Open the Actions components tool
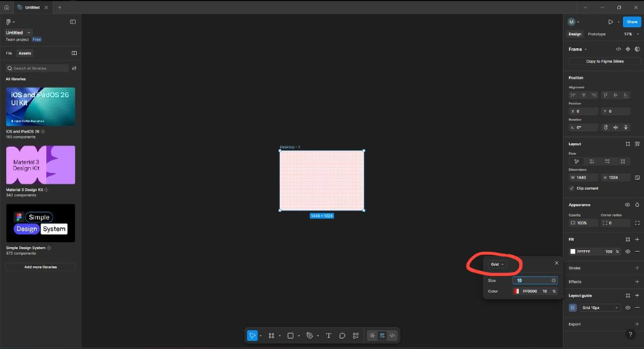The image size is (644, 349). (x=356, y=335)
